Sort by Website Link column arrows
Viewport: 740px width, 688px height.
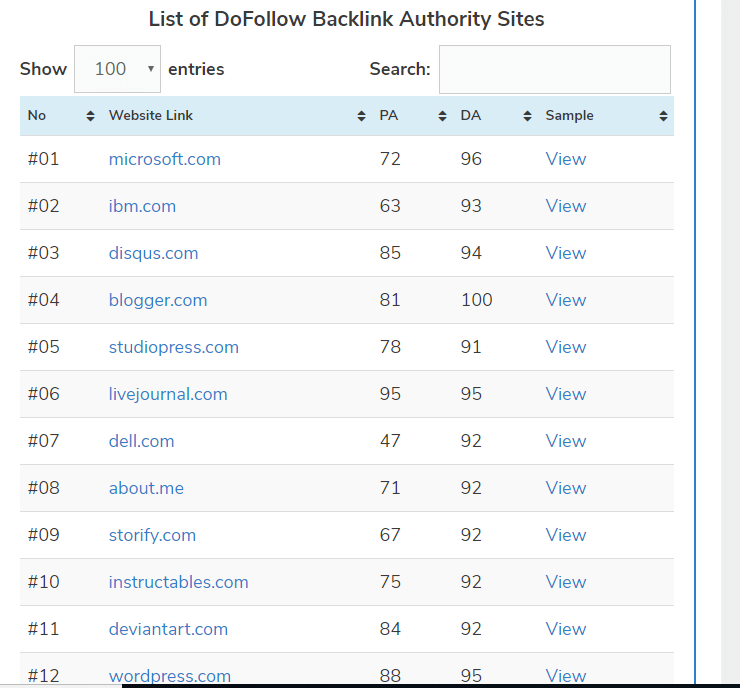point(361,116)
